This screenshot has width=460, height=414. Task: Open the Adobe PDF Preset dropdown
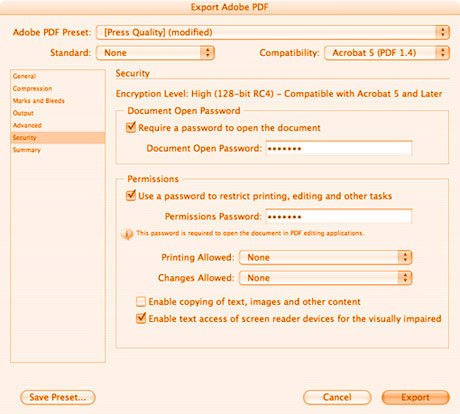point(273,32)
